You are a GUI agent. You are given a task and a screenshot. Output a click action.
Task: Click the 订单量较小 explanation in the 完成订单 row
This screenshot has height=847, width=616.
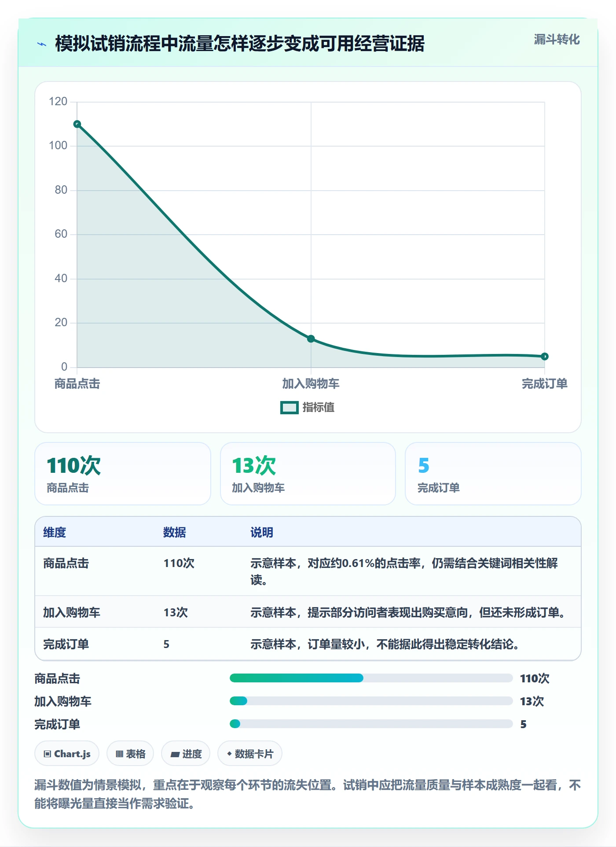point(385,644)
